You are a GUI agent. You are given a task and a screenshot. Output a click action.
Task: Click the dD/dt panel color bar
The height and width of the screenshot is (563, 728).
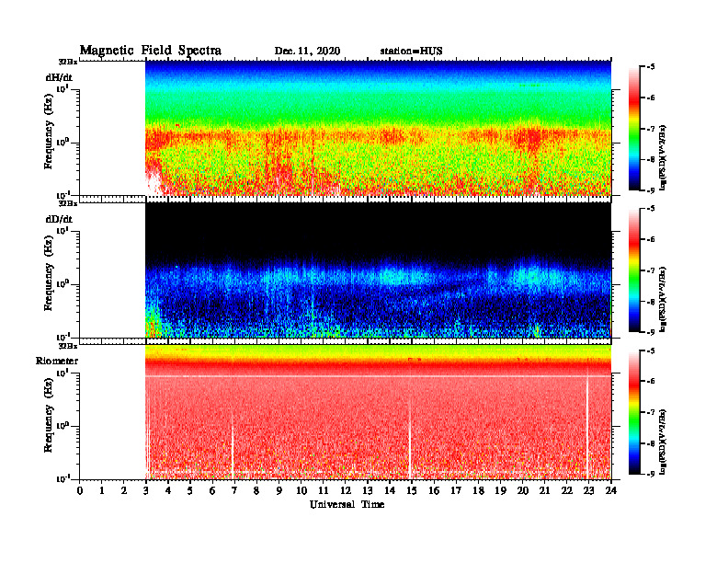(x=634, y=270)
